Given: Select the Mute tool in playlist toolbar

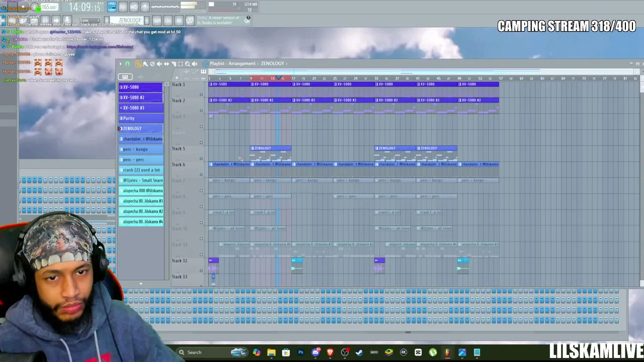Looking at the screenshot, I should 159,64.
